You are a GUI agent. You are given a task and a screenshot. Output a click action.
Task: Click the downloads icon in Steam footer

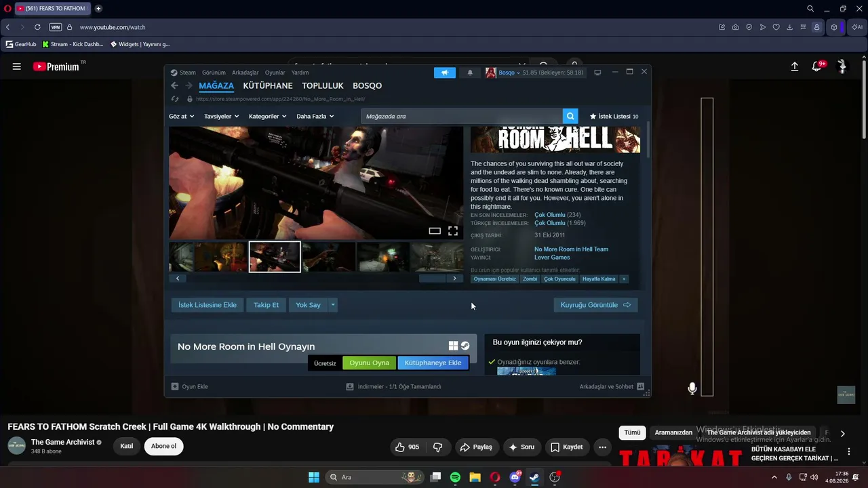pyautogui.click(x=350, y=386)
